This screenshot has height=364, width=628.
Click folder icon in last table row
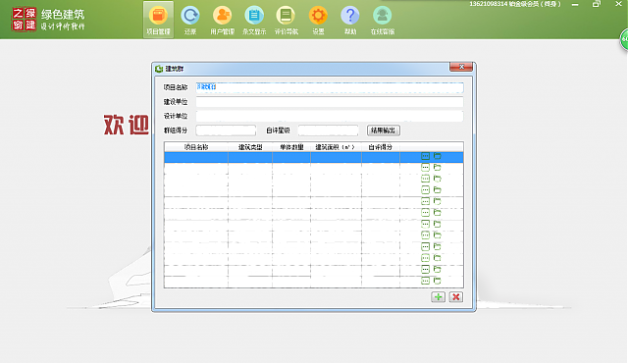[438, 281]
